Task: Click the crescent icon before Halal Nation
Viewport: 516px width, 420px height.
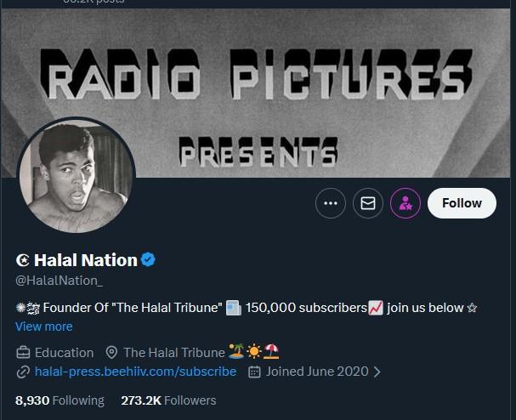Action: [22, 259]
